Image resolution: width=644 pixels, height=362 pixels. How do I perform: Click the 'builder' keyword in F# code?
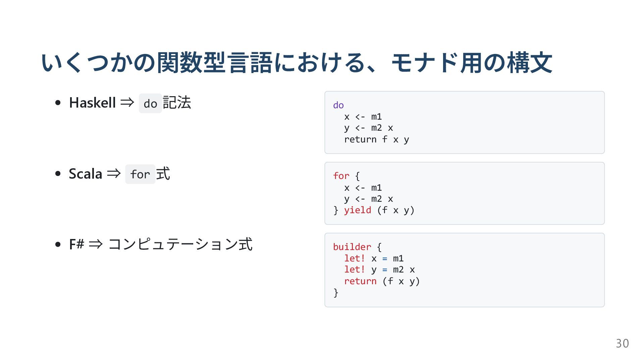click(x=352, y=247)
